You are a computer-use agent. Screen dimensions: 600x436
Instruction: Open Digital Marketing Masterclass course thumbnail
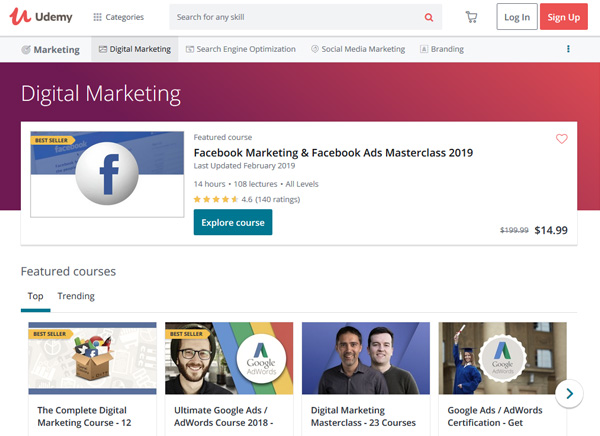pyautogui.click(x=366, y=358)
